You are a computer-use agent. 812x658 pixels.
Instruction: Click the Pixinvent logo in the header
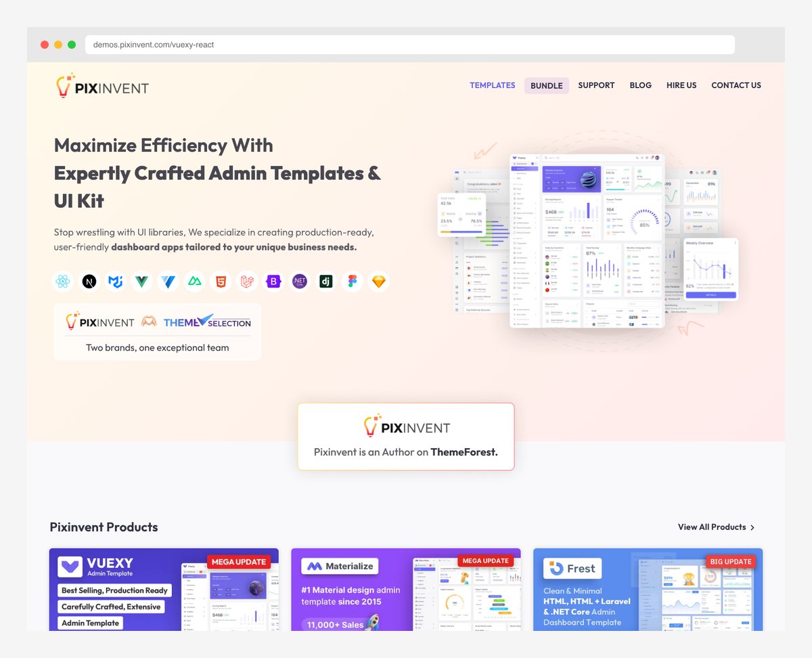click(x=101, y=86)
